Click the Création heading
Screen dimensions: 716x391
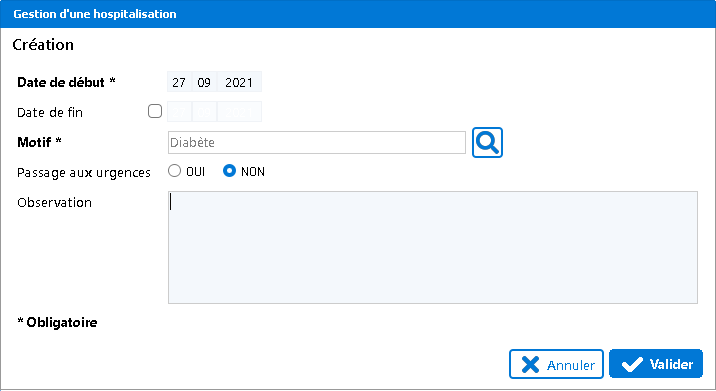(x=43, y=45)
